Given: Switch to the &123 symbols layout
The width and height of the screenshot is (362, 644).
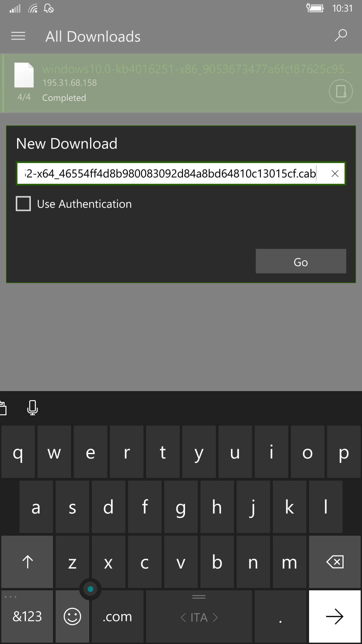Looking at the screenshot, I should click(27, 616).
